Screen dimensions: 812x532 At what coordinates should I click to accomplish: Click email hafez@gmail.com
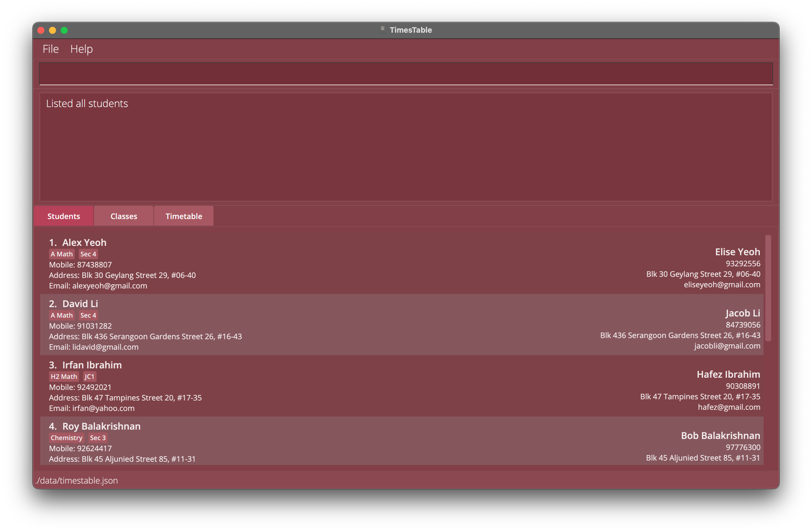point(729,407)
